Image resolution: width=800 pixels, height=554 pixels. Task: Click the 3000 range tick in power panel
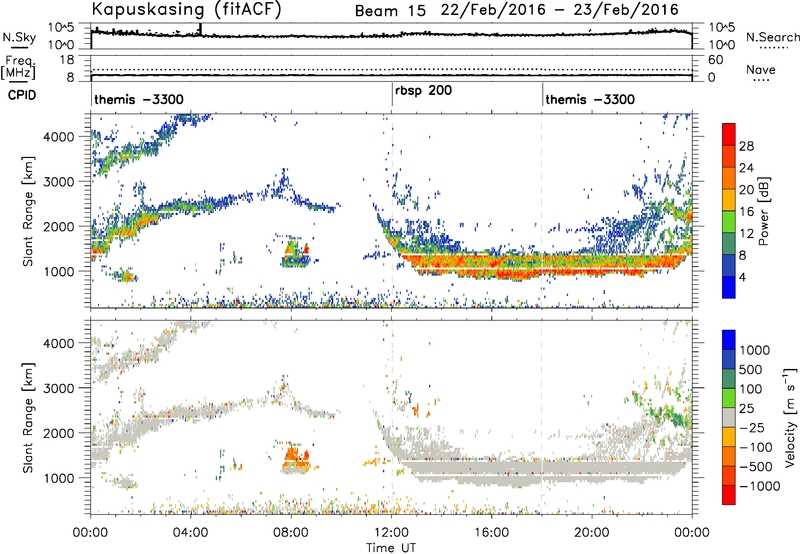click(x=59, y=182)
